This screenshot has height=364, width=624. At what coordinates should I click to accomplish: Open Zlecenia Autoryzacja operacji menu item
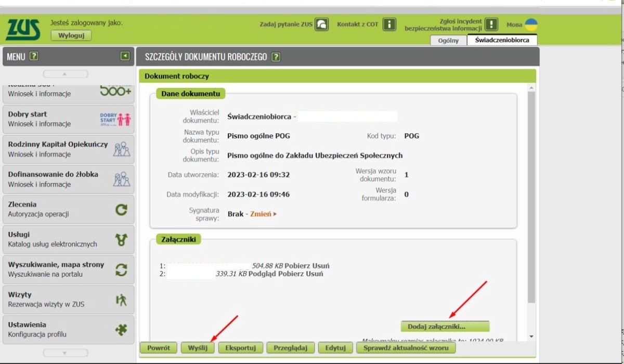click(x=69, y=210)
